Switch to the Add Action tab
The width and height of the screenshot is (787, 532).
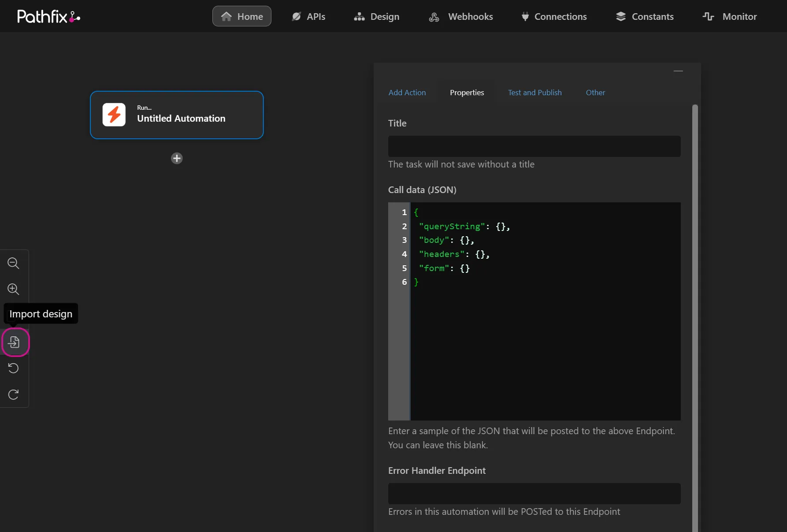tap(407, 93)
